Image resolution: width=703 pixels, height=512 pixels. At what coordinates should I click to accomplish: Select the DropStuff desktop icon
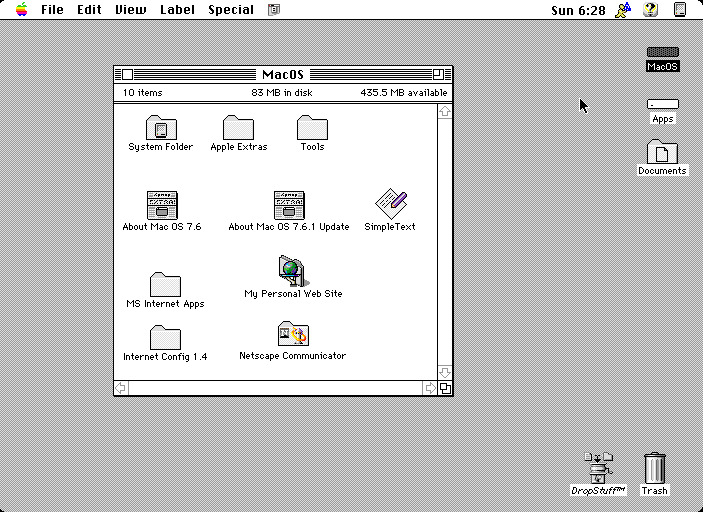(x=598, y=468)
